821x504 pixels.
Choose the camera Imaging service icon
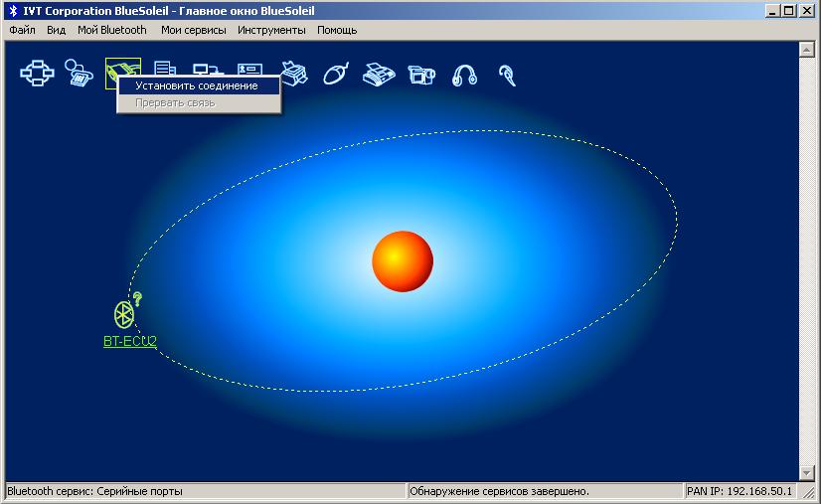pos(421,74)
